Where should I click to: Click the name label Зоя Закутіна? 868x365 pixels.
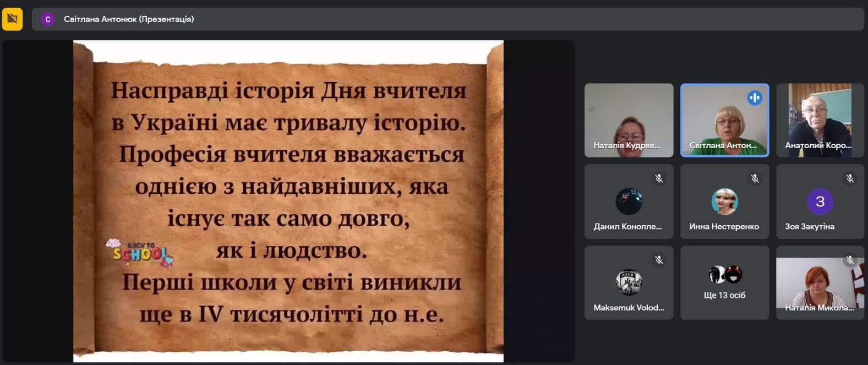[x=810, y=227]
